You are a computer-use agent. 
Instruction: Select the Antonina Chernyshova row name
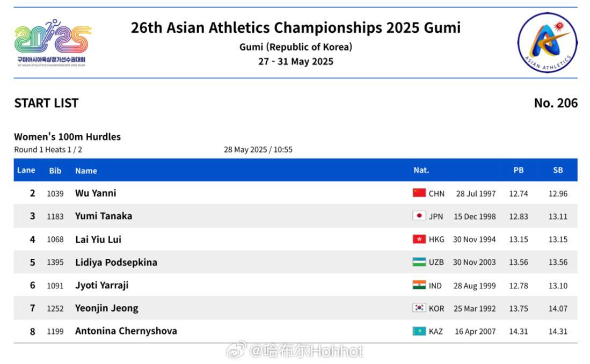pos(126,331)
